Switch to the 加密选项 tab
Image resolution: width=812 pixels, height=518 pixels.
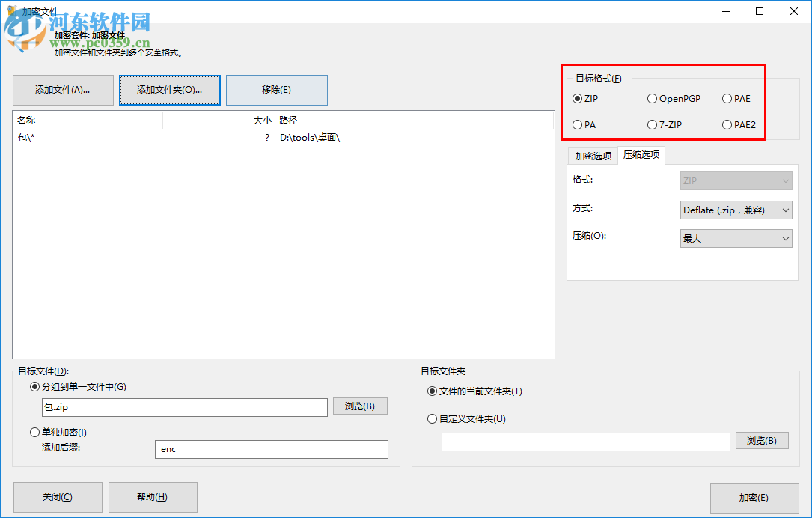592,155
